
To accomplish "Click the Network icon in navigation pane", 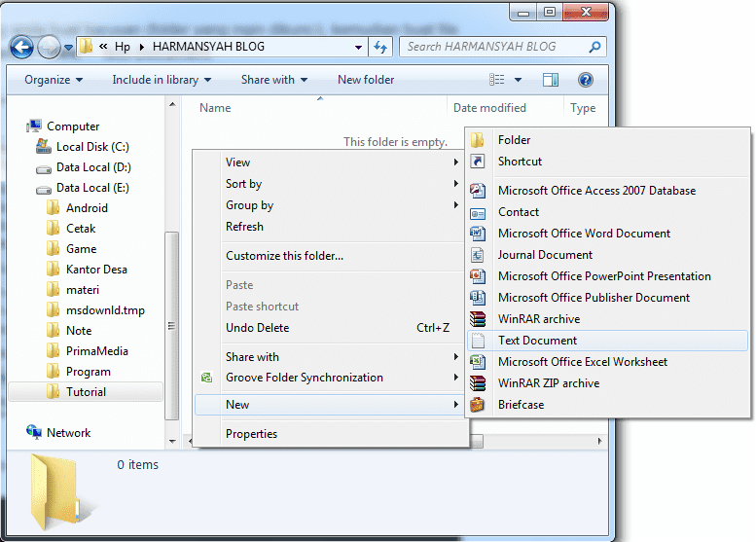I will tap(34, 432).
